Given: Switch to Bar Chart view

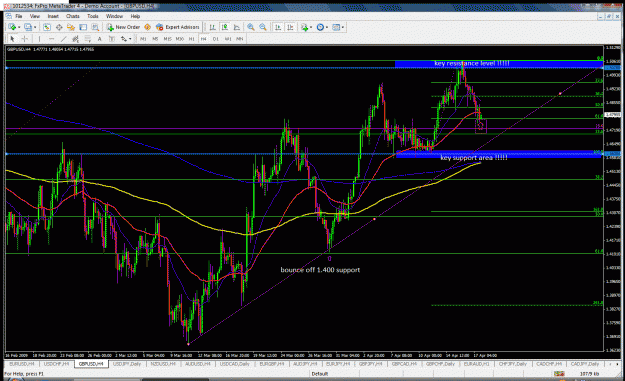Looking at the screenshot, I should click(212, 27).
